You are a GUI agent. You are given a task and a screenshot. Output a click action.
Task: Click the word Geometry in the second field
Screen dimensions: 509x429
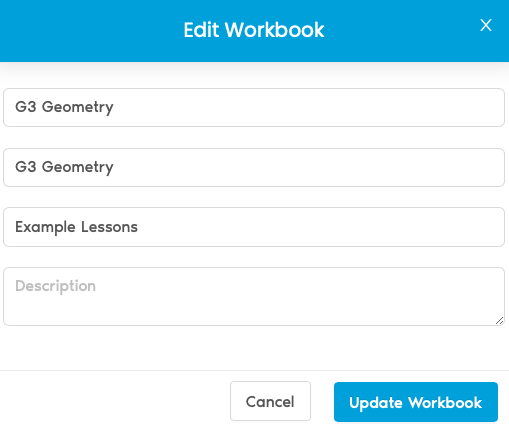tap(77, 167)
